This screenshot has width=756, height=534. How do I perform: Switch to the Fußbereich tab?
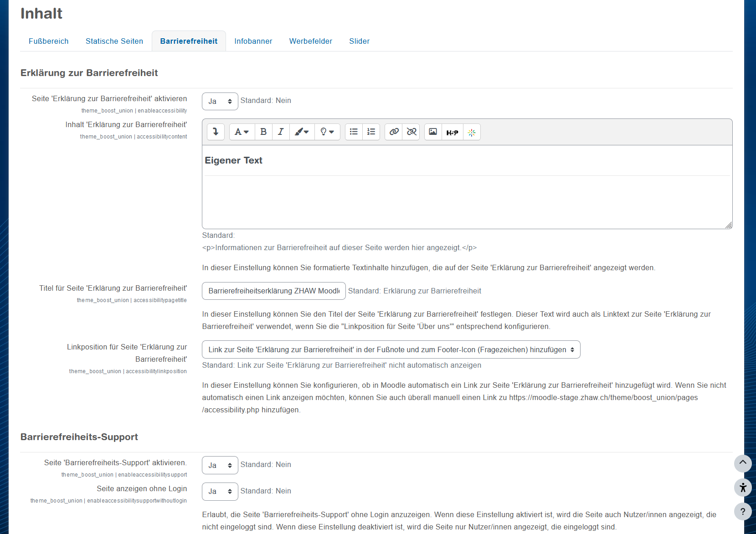49,41
